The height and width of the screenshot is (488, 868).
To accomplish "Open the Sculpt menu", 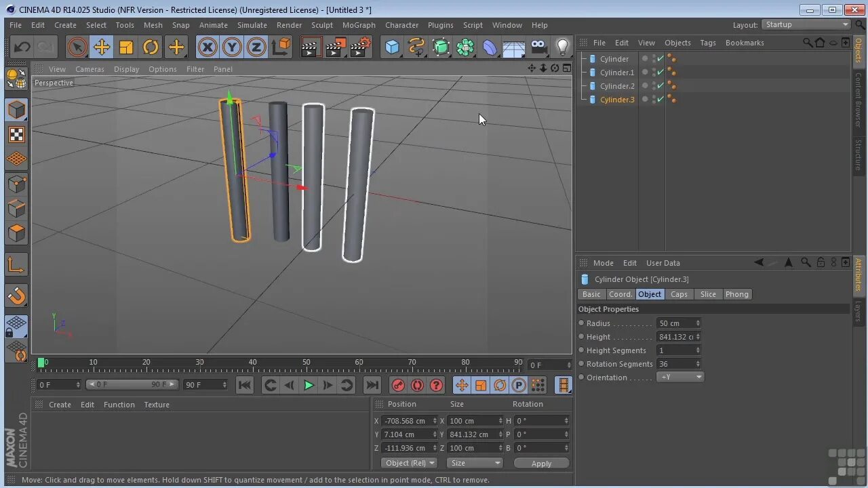I will [322, 25].
